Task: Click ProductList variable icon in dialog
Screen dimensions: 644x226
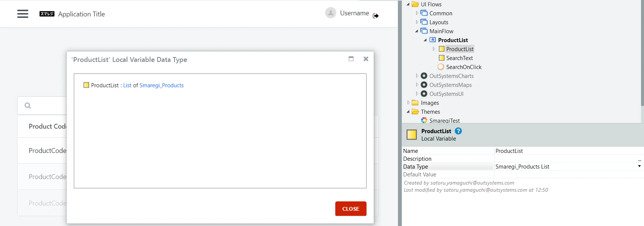Action: tap(86, 85)
